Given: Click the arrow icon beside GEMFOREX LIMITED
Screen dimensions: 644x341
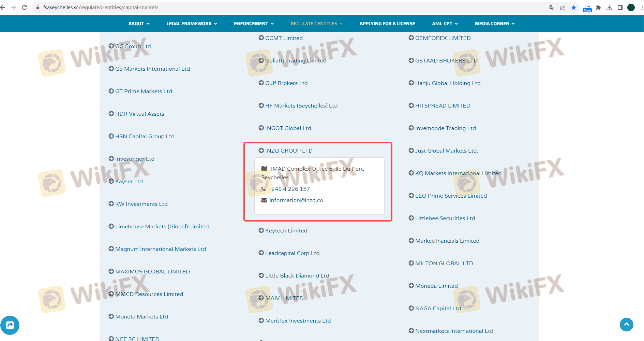Looking at the screenshot, I should [x=411, y=38].
